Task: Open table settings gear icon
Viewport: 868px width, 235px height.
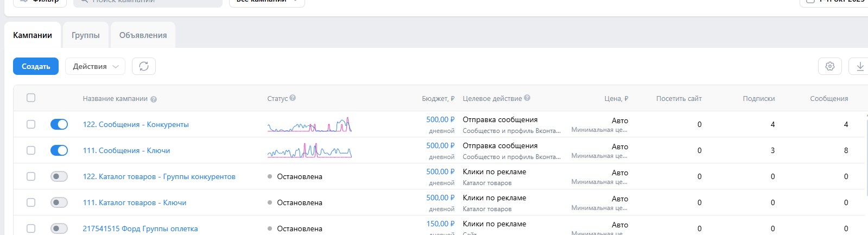Action: coord(829,66)
